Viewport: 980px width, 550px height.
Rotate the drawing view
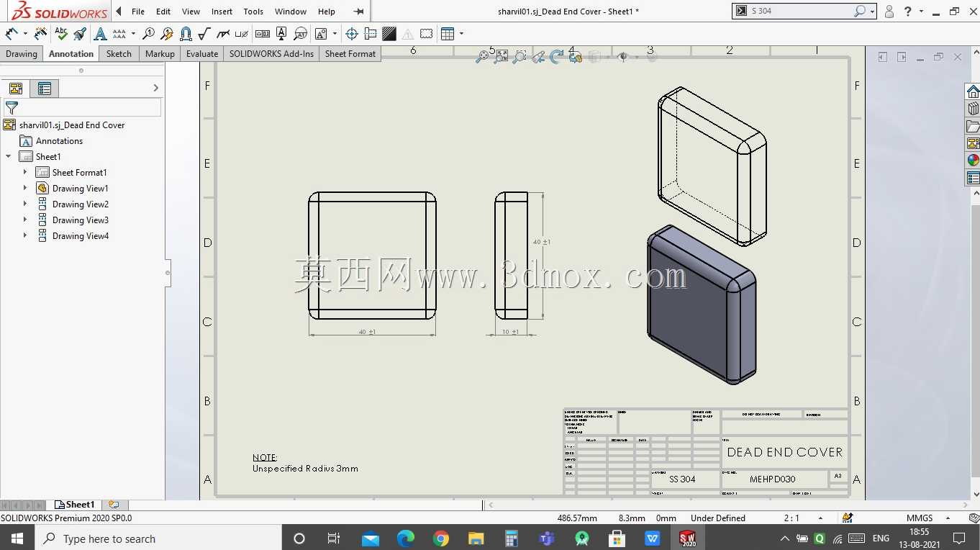[556, 56]
